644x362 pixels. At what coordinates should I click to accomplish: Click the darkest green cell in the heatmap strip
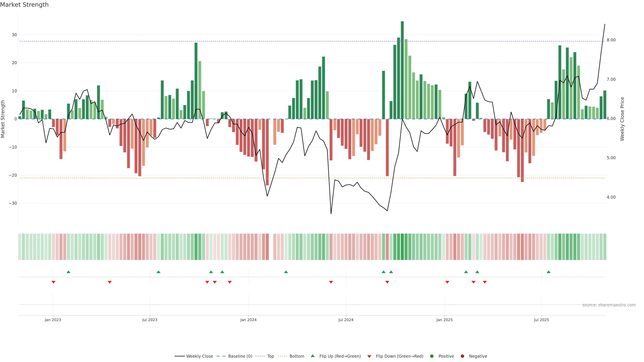[x=402, y=247]
